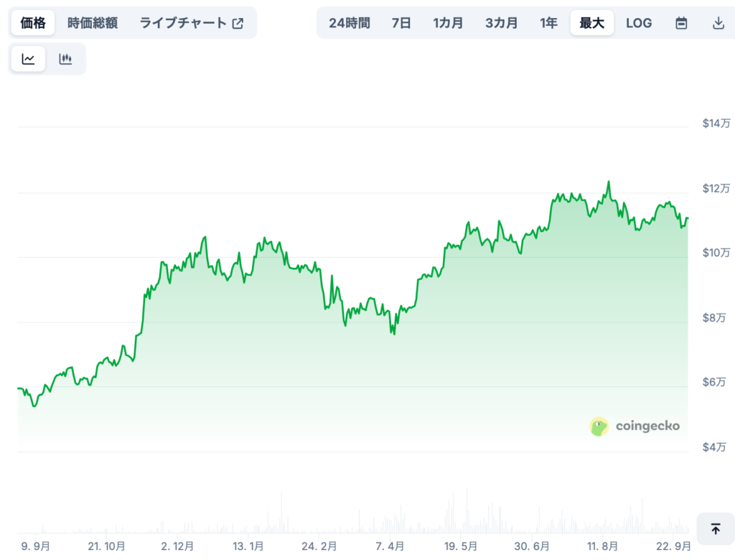Click the CoinGecko gecko logo
The height and width of the screenshot is (560, 735).
[599, 426]
